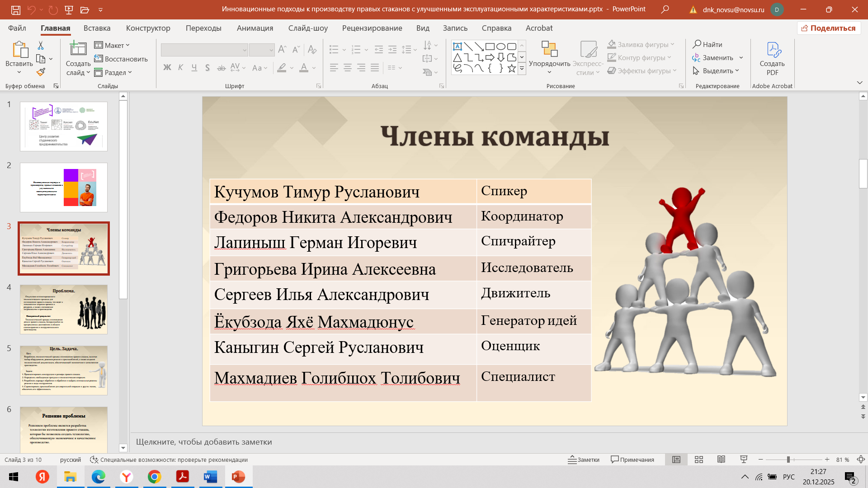Select slide 4 thumbnail Проблема
Image resolution: width=868 pixels, height=488 pixels.
coord(64,310)
